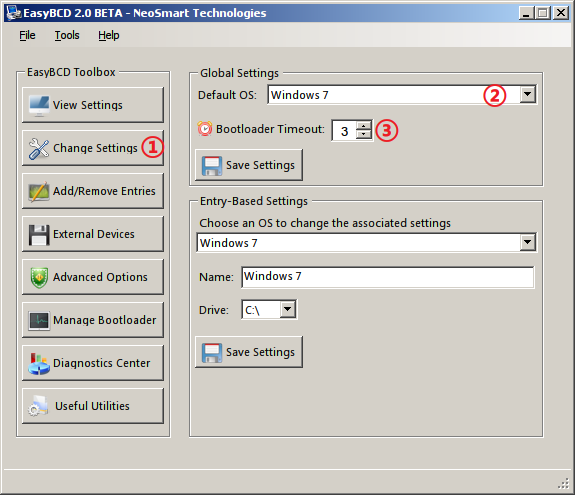
Task: Open the Help menu
Action: [109, 35]
